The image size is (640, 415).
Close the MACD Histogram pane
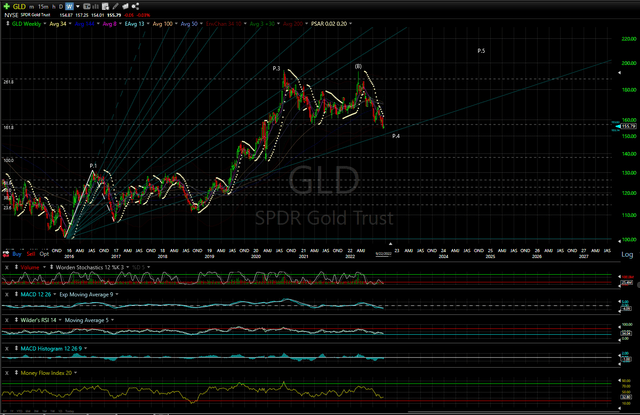click(x=7, y=348)
